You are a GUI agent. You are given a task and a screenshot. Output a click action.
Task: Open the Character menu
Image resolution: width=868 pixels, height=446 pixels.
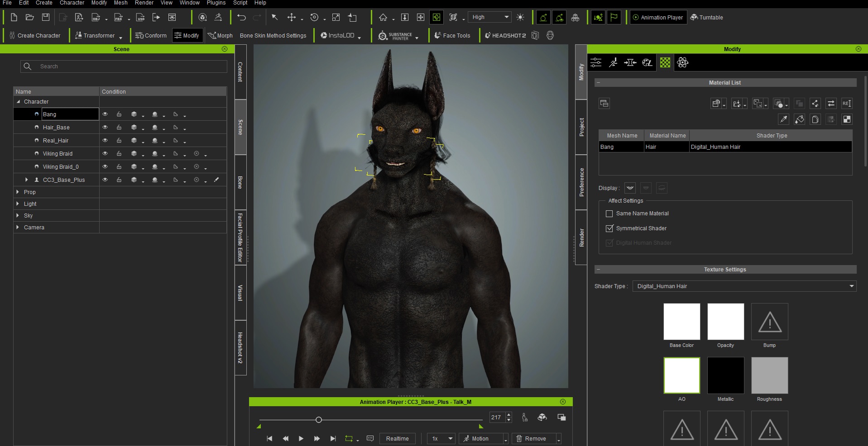pyautogui.click(x=72, y=3)
